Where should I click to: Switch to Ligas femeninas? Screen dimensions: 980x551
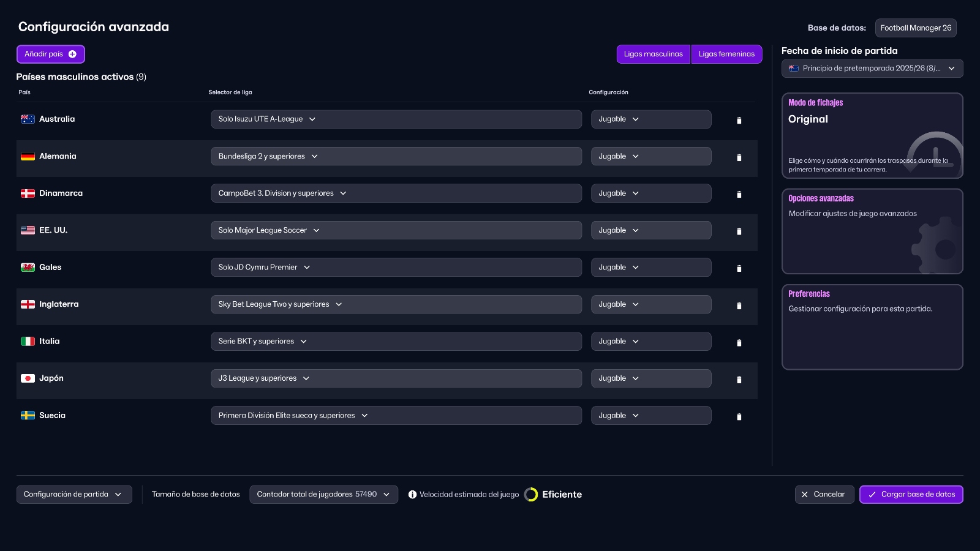726,54
